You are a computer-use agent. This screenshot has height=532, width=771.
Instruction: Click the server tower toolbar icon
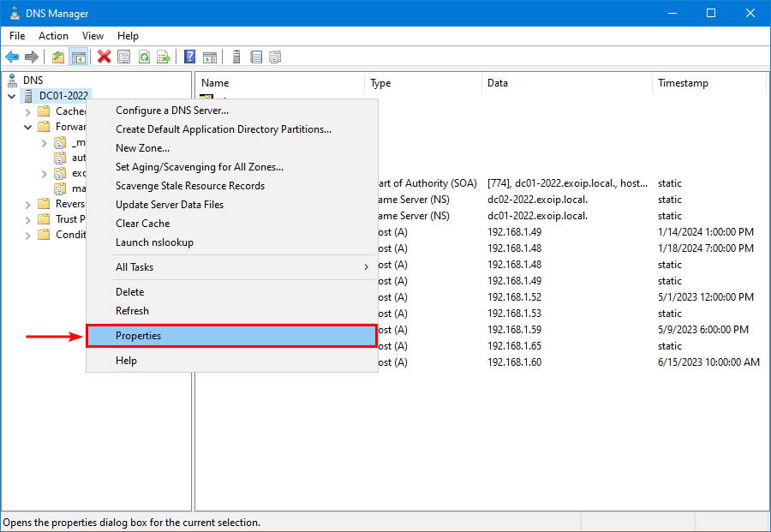(x=236, y=57)
